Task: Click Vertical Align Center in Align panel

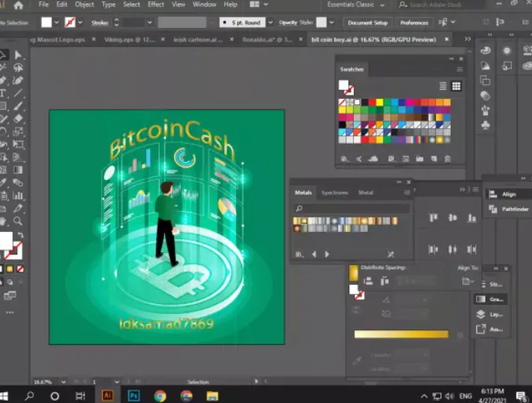Action: (452, 217)
